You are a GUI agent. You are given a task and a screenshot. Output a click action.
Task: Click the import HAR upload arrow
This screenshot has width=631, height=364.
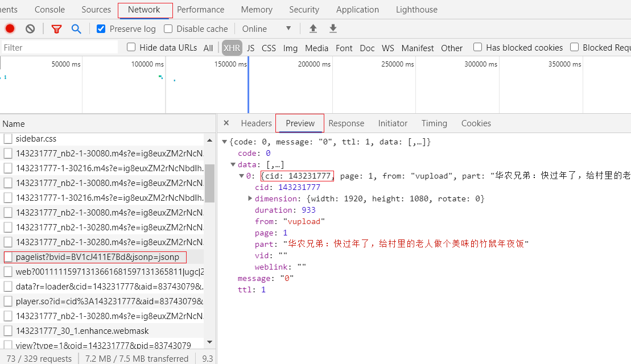313,28
